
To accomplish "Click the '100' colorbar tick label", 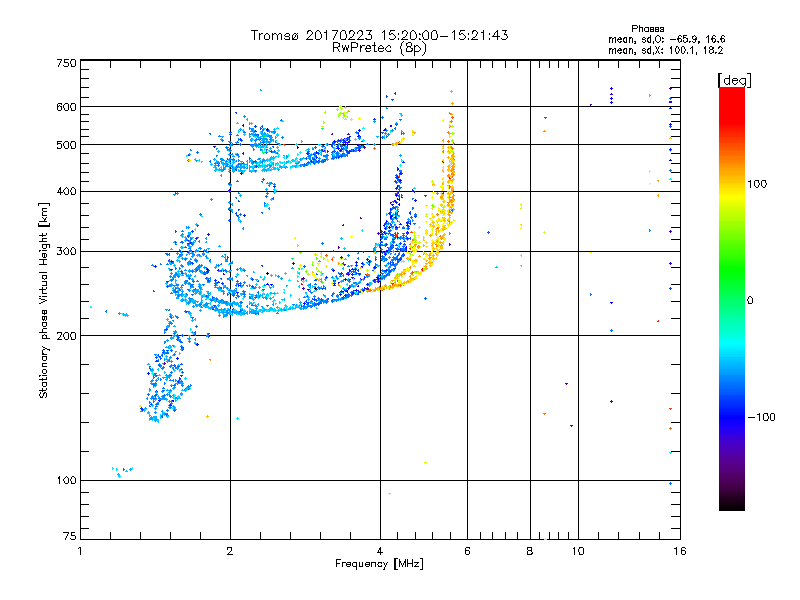I will (x=757, y=184).
